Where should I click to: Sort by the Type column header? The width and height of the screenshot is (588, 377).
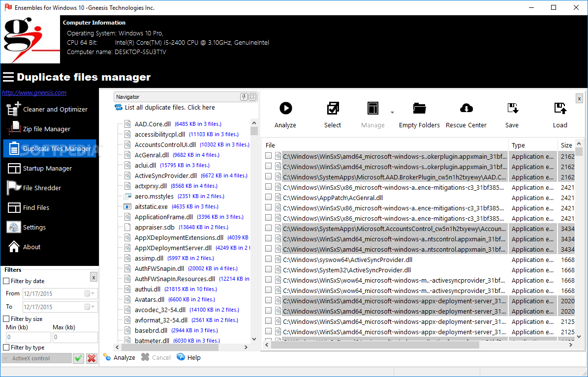(x=533, y=145)
